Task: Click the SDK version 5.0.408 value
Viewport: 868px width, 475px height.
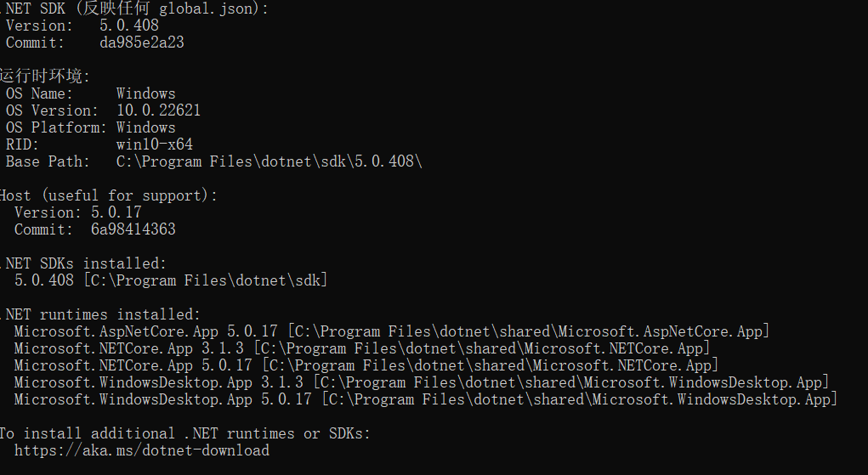Action: click(x=128, y=25)
